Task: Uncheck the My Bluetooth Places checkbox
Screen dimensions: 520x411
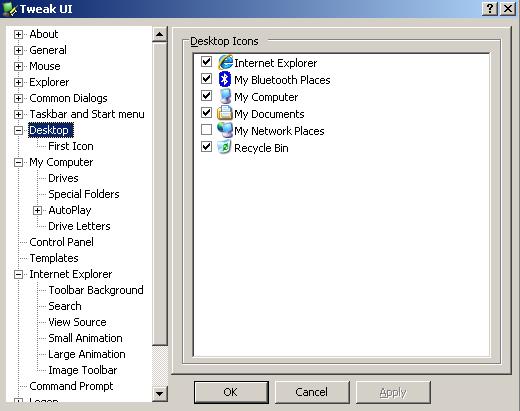Action: [206, 79]
